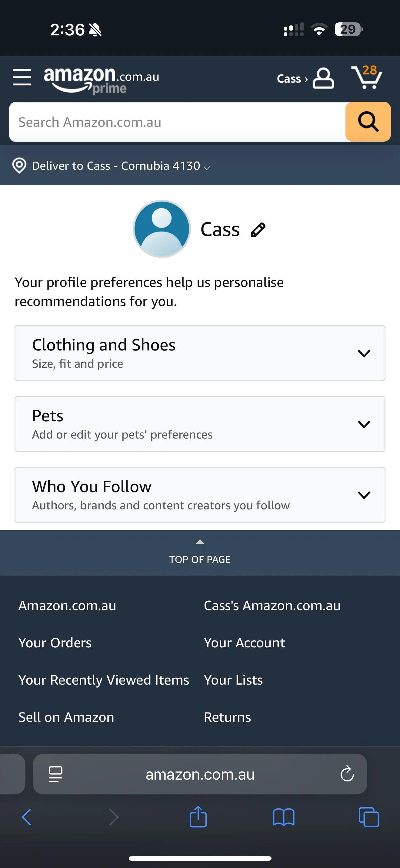Expand the Who You Follow section
400x868 pixels.
click(x=200, y=495)
